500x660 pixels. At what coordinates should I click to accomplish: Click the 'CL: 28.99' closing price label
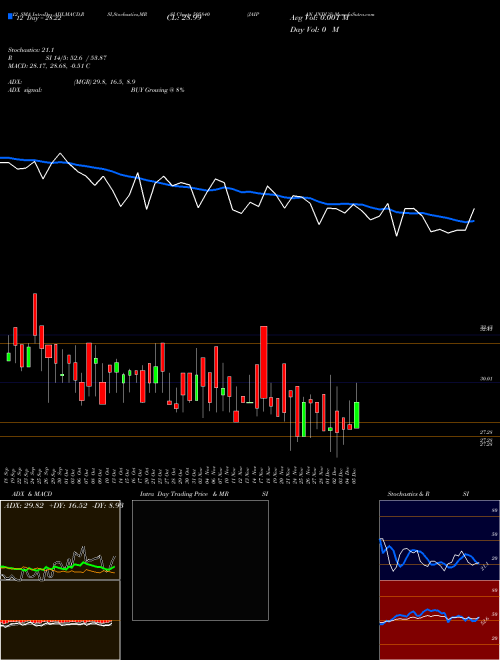tap(184, 19)
